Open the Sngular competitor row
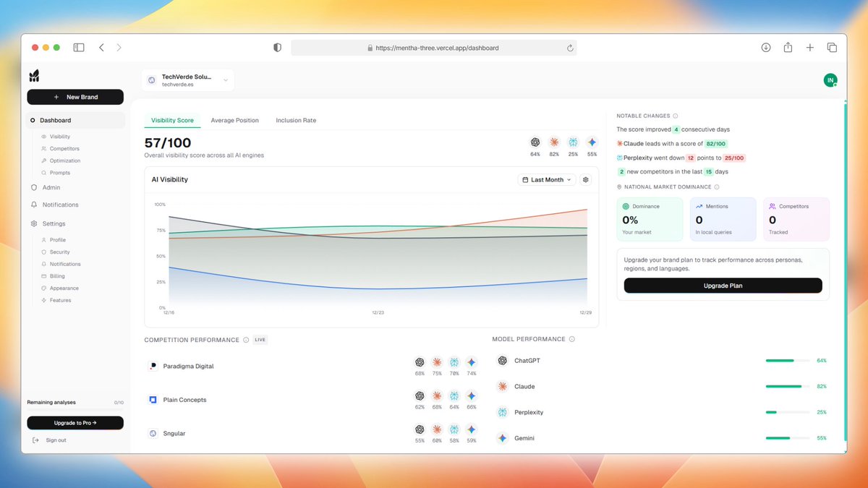This screenshot has height=488, width=868. tap(314, 434)
